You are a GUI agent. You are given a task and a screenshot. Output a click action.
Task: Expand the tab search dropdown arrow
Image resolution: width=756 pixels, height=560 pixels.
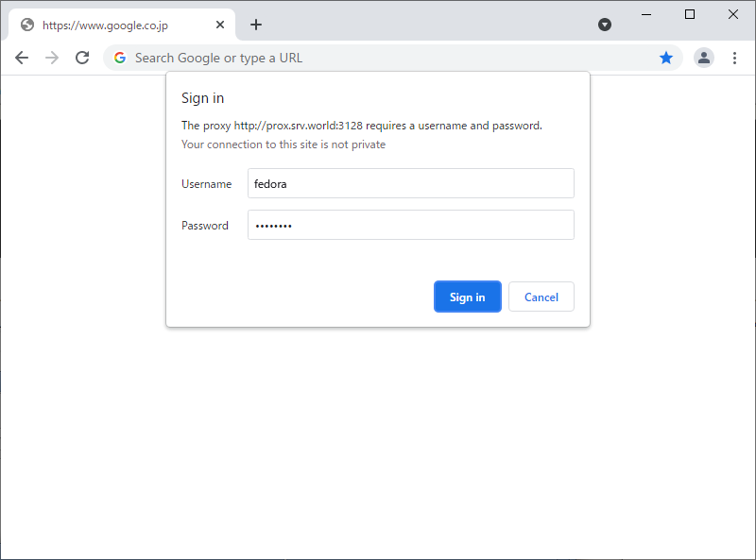click(605, 25)
